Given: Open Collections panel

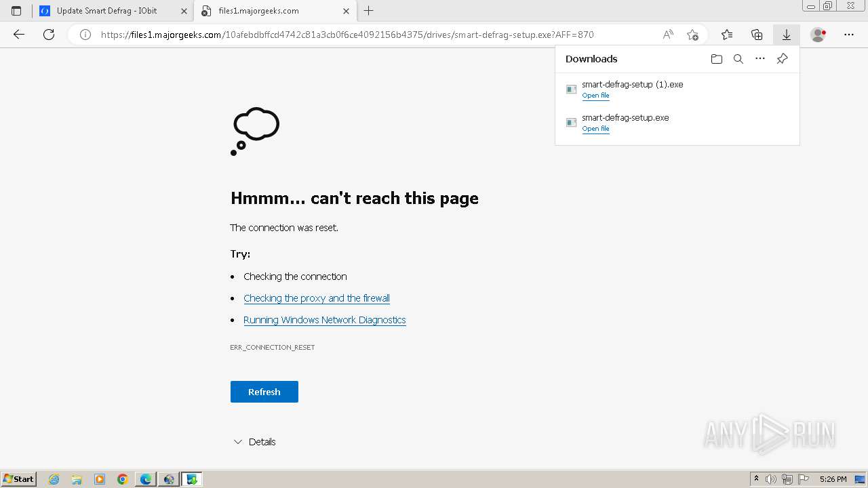Looking at the screenshot, I should [x=757, y=35].
